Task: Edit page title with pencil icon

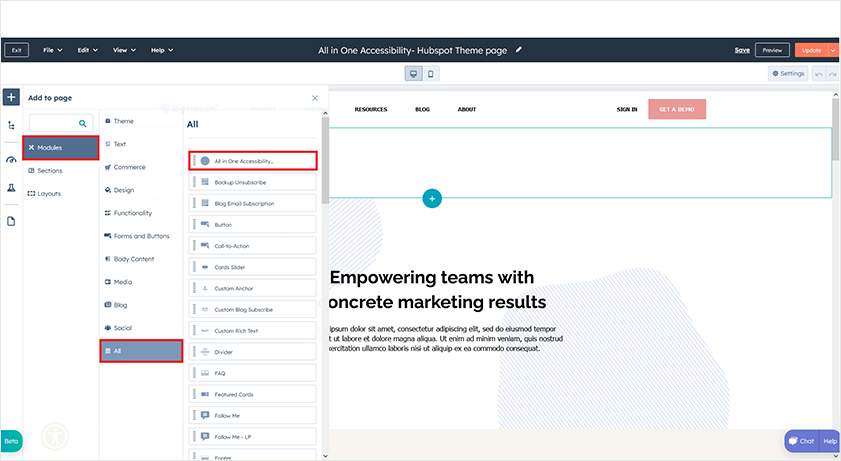Action: coord(519,50)
